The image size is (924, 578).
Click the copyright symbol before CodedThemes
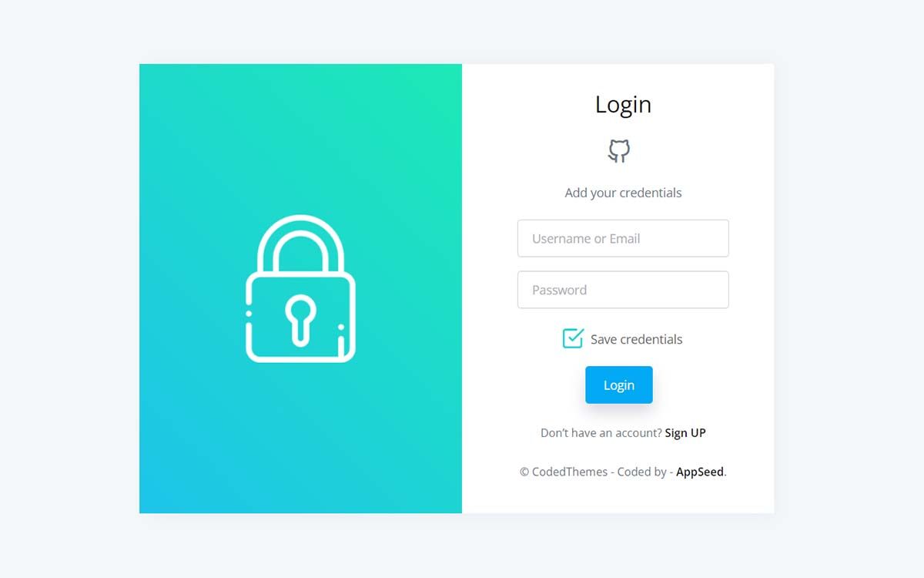524,472
